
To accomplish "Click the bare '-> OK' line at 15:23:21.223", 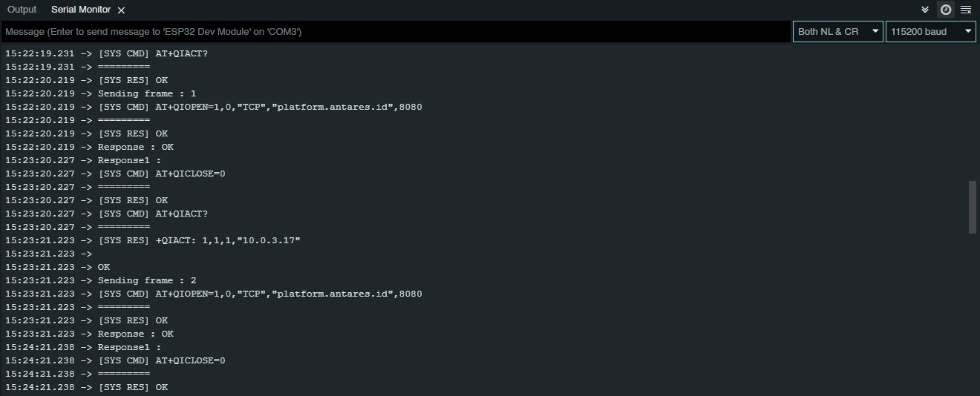I will tap(104, 267).
